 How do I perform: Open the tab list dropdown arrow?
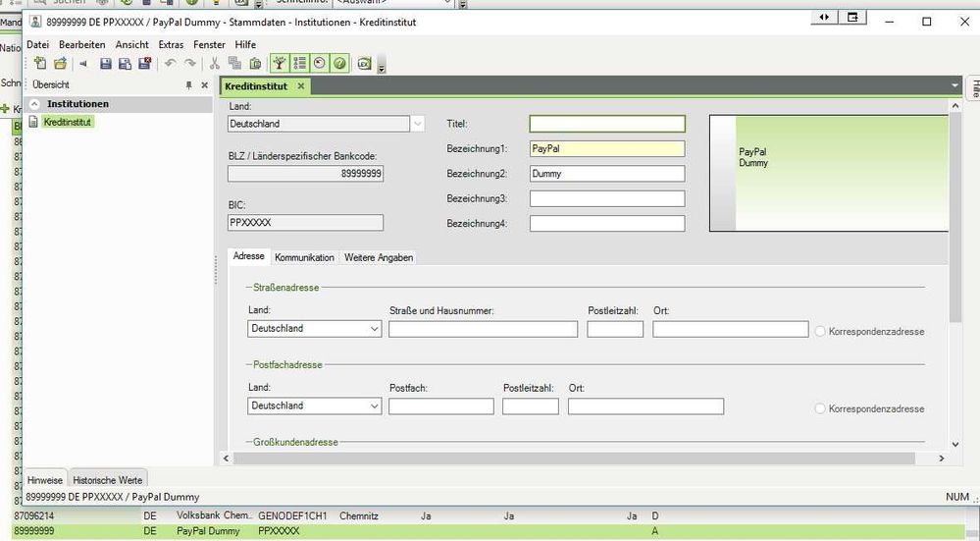coord(954,85)
